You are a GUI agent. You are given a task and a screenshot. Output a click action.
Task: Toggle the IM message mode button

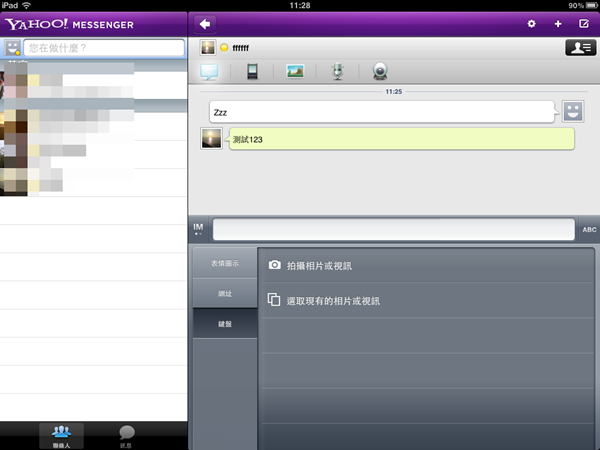point(198,229)
